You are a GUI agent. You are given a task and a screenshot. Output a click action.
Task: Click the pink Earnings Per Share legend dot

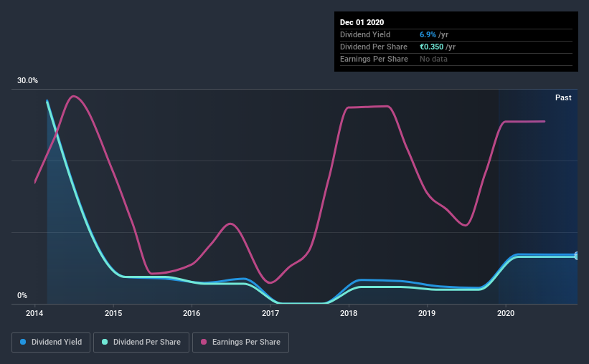[x=204, y=342]
